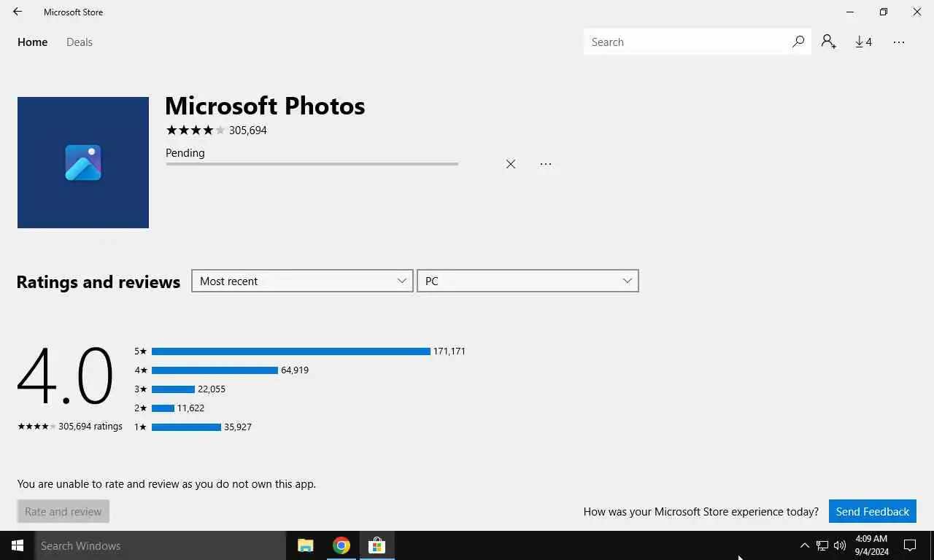
Task: Click the Microsoft Photos title
Action: pos(265,106)
